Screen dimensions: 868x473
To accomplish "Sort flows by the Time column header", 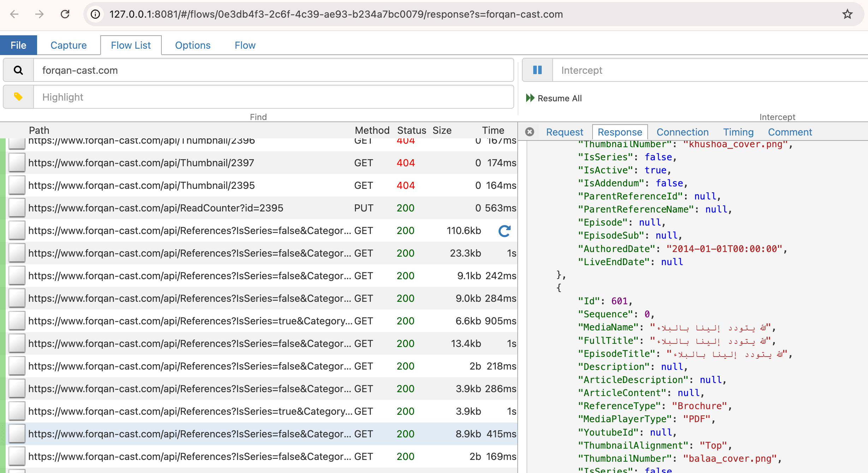I will [x=493, y=130].
